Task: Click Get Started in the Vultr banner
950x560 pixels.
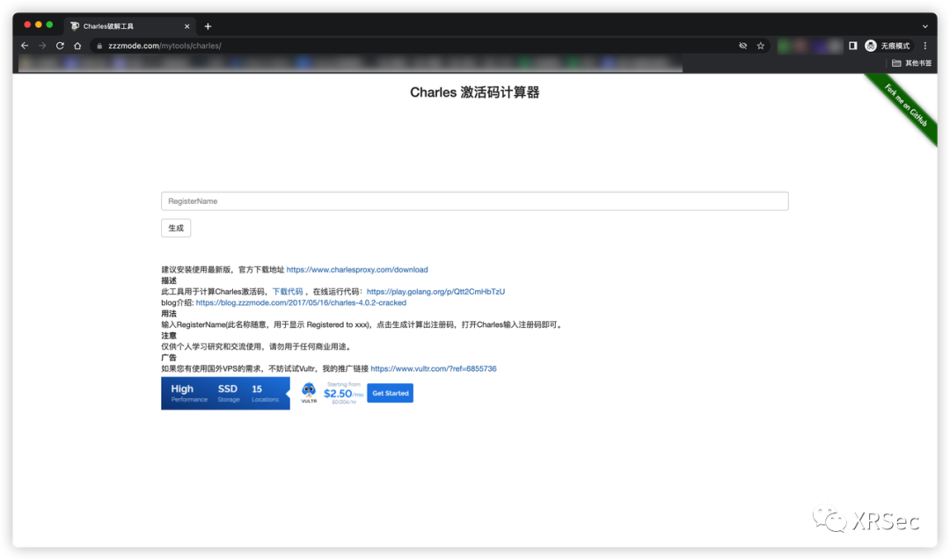Action: point(391,393)
